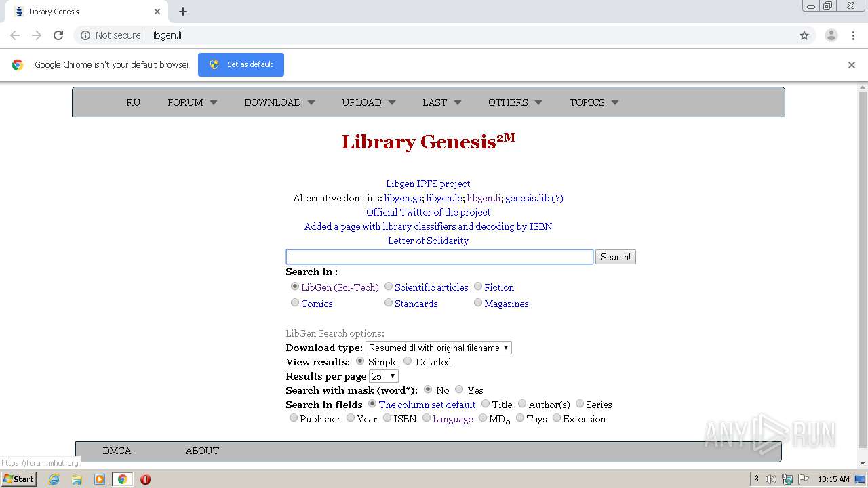This screenshot has width=868, height=488.
Task: Open the Results per page dropdown
Action: [384, 376]
